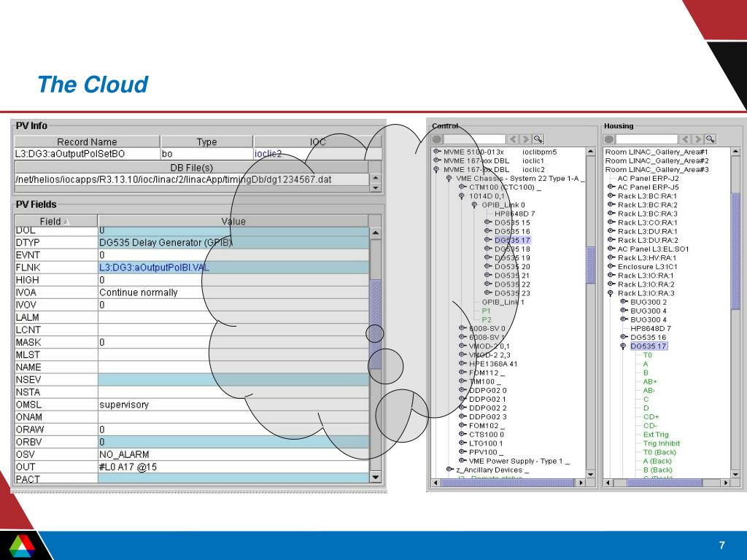
Task: Click Control tree vertical scrollbar down arrow
Action: [x=591, y=474]
